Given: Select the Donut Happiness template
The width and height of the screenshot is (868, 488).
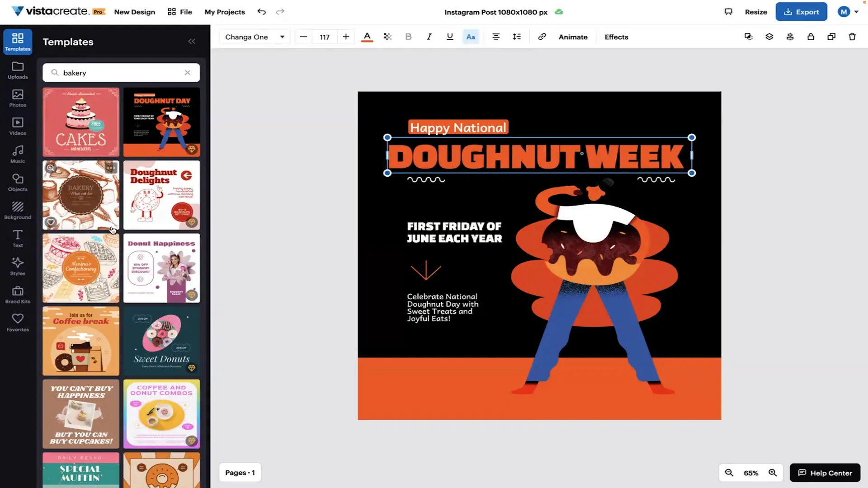Looking at the screenshot, I should (x=161, y=268).
